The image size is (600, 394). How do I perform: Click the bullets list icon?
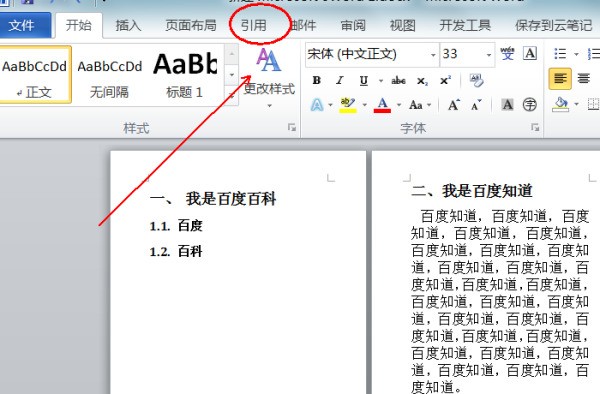coord(560,54)
